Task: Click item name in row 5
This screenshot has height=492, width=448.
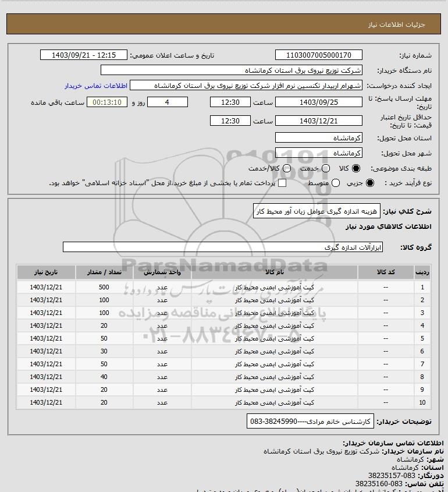Action: pos(274,338)
